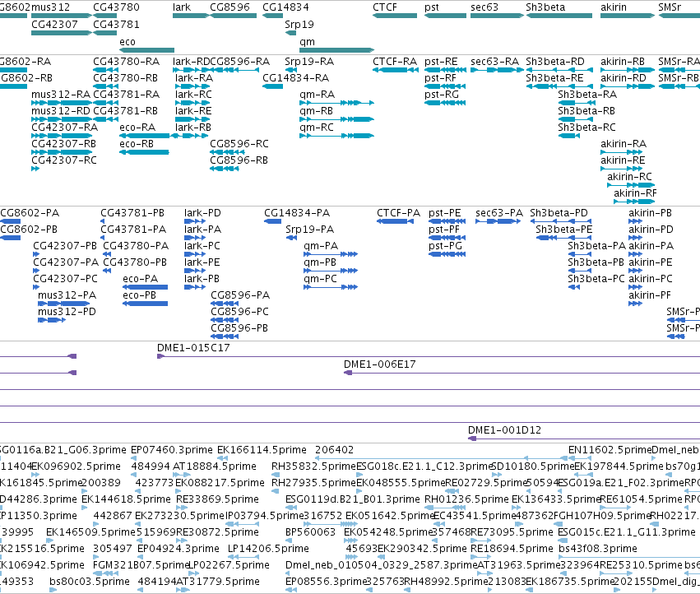Click the eco gene label
700x594 pixels.
pos(127,41)
